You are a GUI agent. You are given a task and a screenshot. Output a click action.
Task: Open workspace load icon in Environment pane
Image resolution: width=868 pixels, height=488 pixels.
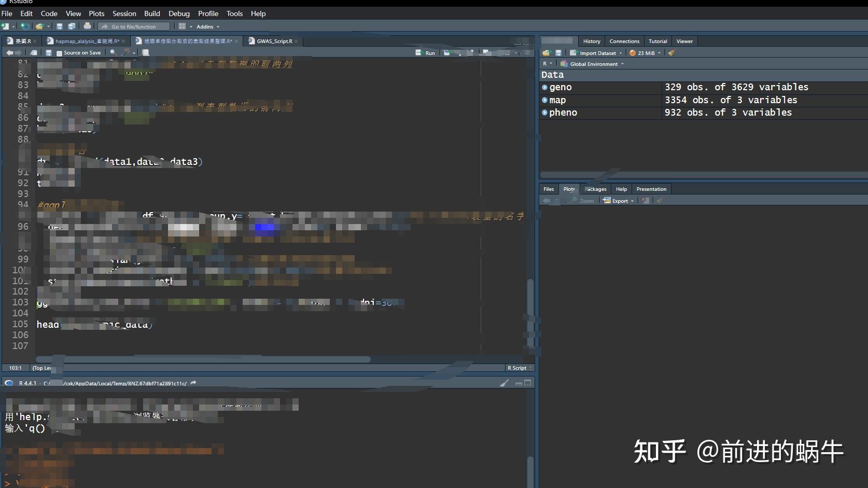(x=545, y=53)
